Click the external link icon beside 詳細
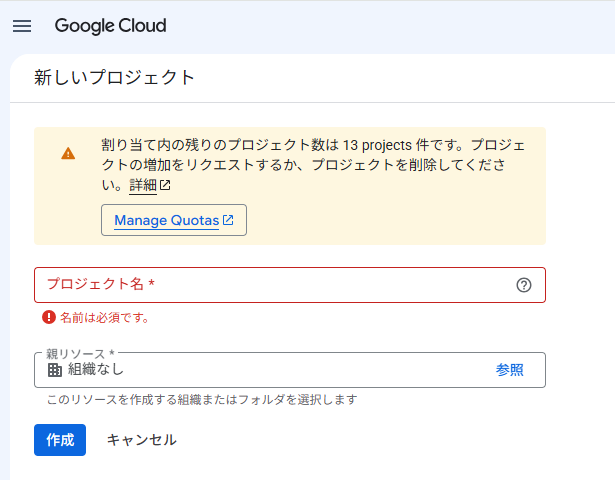 [165, 185]
